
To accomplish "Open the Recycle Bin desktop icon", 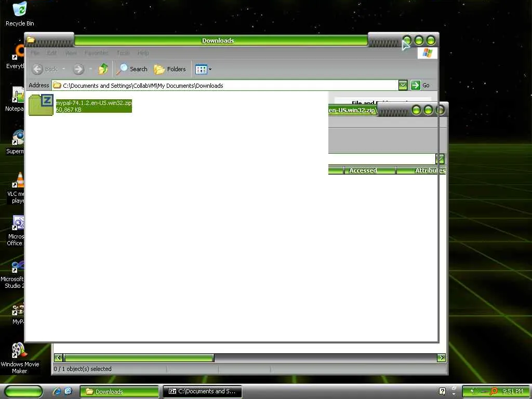I will 20,14.
